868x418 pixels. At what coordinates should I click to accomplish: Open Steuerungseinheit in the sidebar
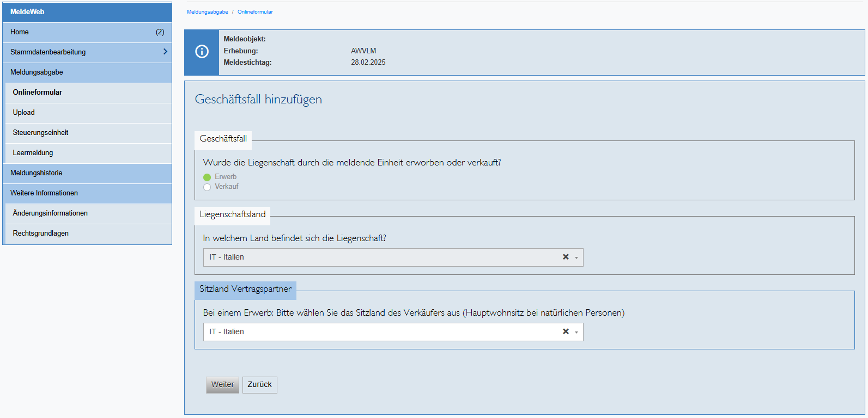40,133
